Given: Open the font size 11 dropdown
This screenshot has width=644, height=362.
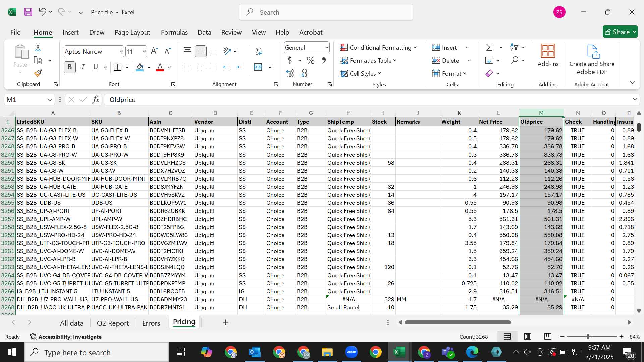Looking at the screenshot, I should (x=144, y=52).
